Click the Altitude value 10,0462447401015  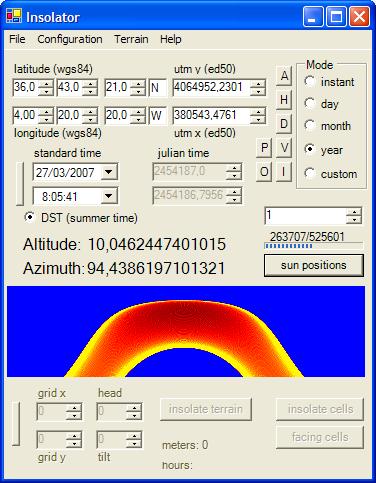tap(157, 244)
